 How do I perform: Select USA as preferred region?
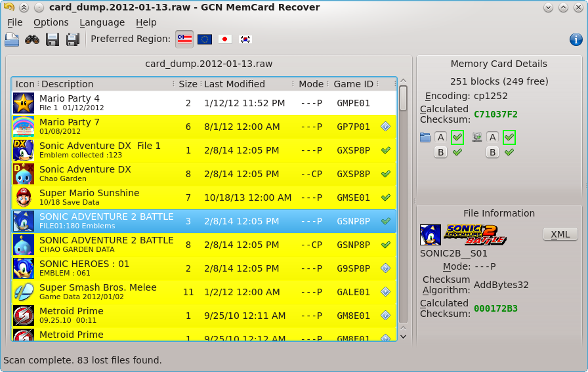(x=184, y=39)
